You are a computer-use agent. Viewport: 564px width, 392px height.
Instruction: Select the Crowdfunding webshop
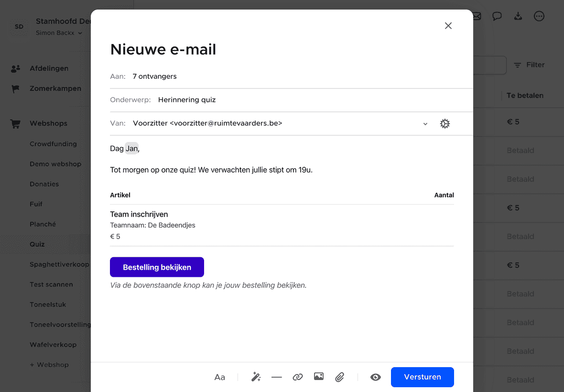coord(53,144)
